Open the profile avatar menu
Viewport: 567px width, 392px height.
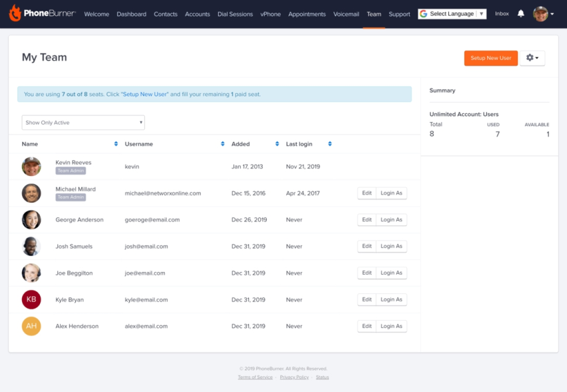[542, 13]
